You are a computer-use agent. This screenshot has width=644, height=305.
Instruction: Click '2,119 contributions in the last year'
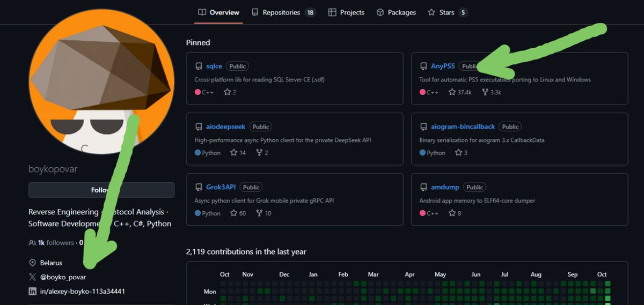pyautogui.click(x=246, y=251)
